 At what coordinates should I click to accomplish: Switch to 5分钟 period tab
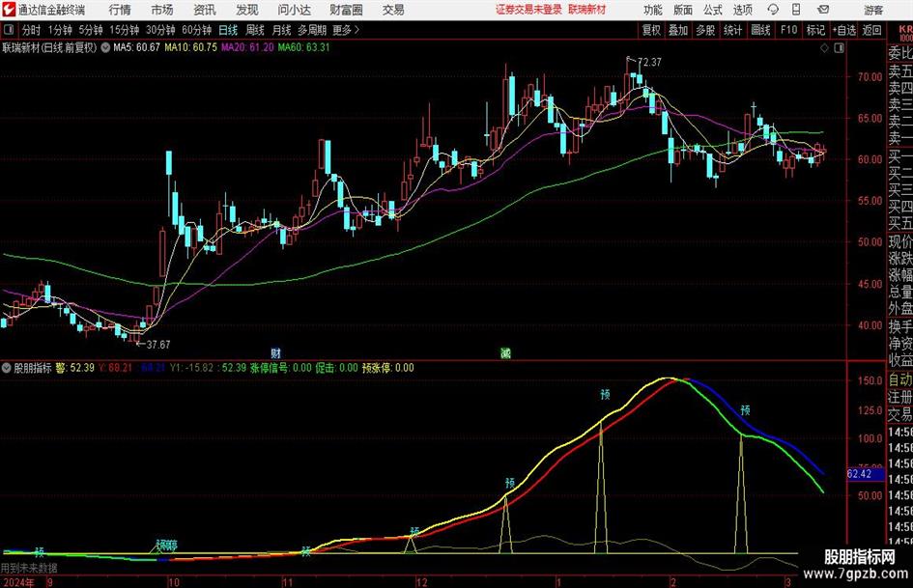pos(91,30)
